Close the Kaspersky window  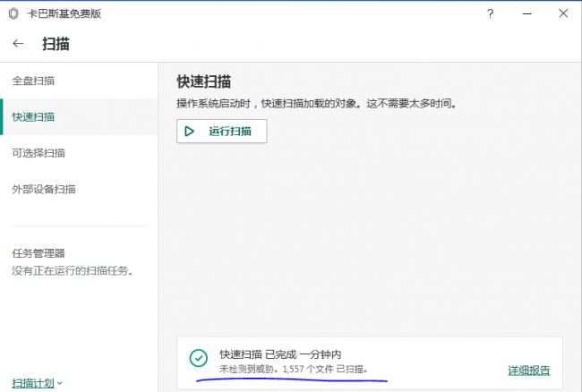pos(563,13)
